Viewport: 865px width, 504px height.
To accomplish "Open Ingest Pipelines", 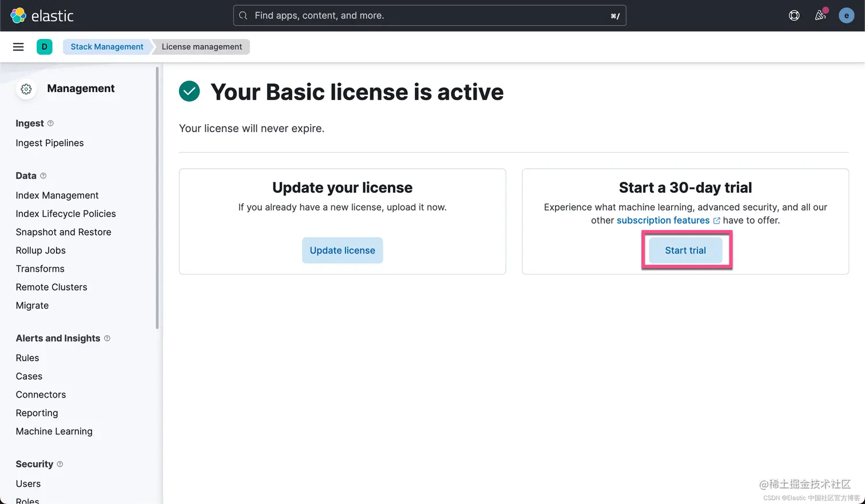I will (x=50, y=143).
